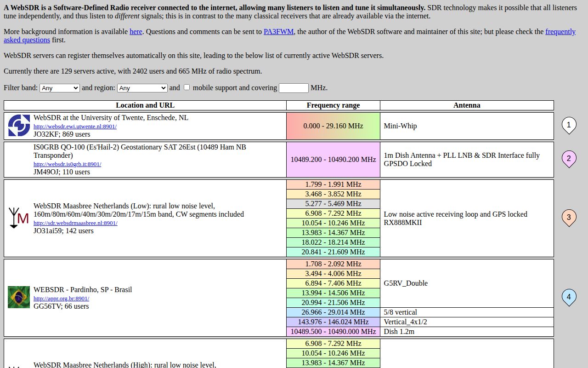Viewport: 588px width, 368px height.
Task: Click the MHz coverage input field
Action: pos(294,87)
